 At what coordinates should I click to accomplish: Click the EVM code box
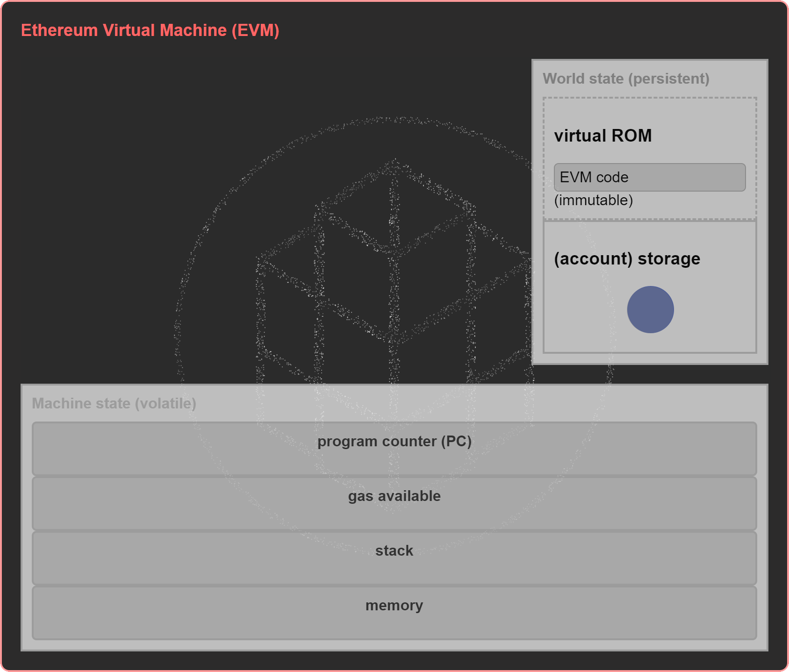tap(650, 177)
